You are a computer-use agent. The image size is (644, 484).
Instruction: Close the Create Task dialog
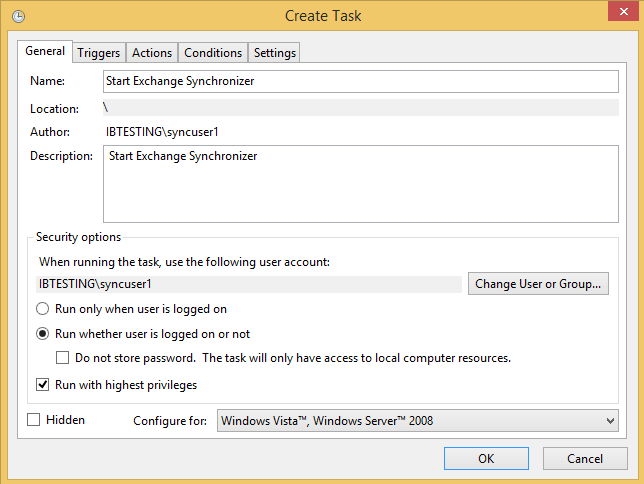pos(623,11)
